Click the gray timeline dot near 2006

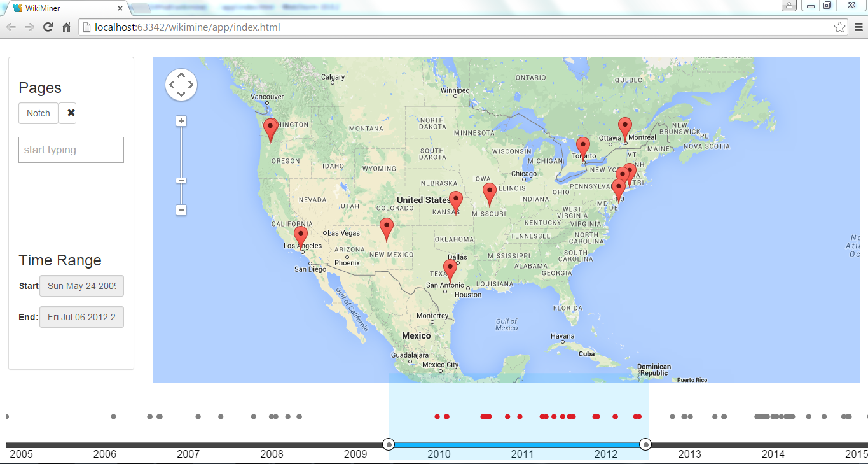(113, 416)
